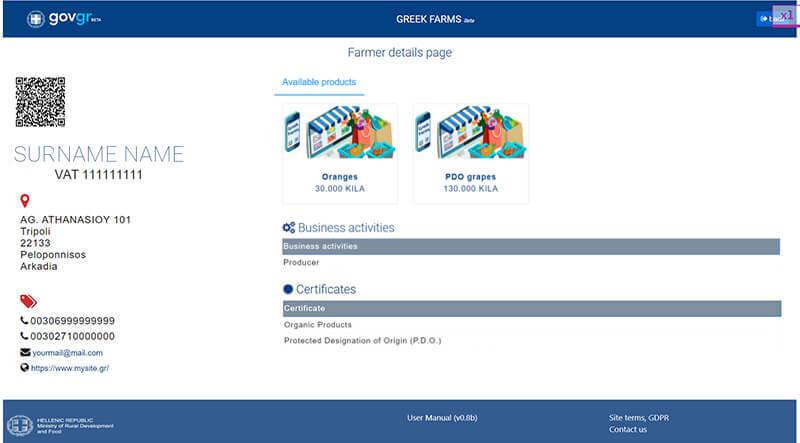Open the yourmail@mail.com email link

tap(68, 353)
